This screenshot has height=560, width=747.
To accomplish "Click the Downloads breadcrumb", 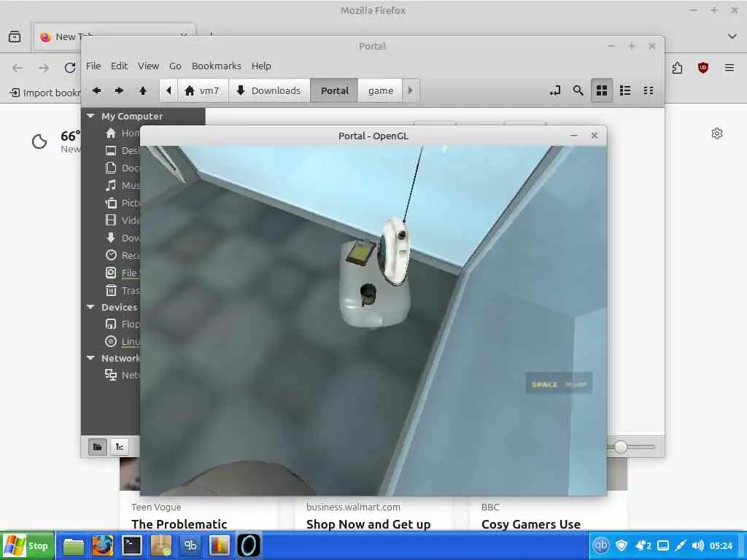I will point(269,90).
